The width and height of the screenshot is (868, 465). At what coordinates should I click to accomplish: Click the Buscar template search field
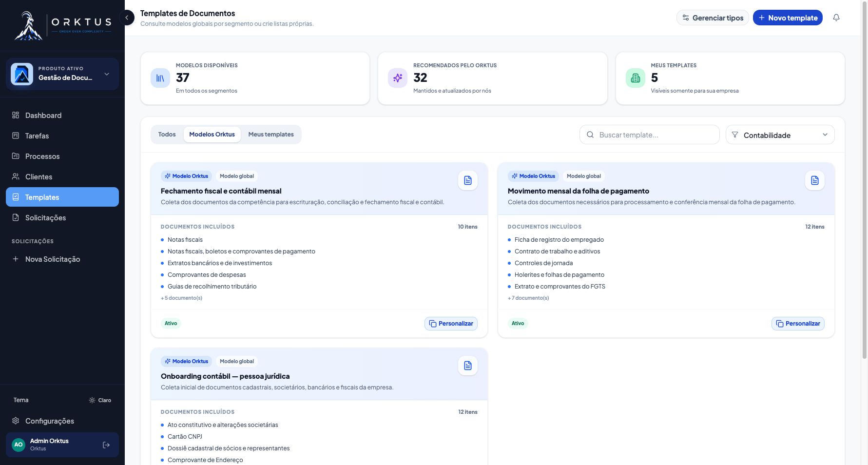[x=649, y=135]
